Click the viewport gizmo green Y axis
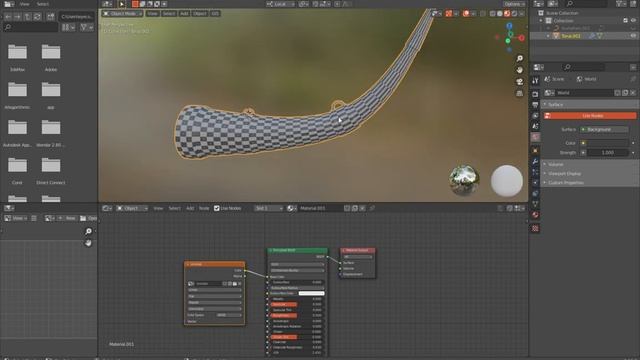The width and height of the screenshot is (640, 360). [x=508, y=41]
